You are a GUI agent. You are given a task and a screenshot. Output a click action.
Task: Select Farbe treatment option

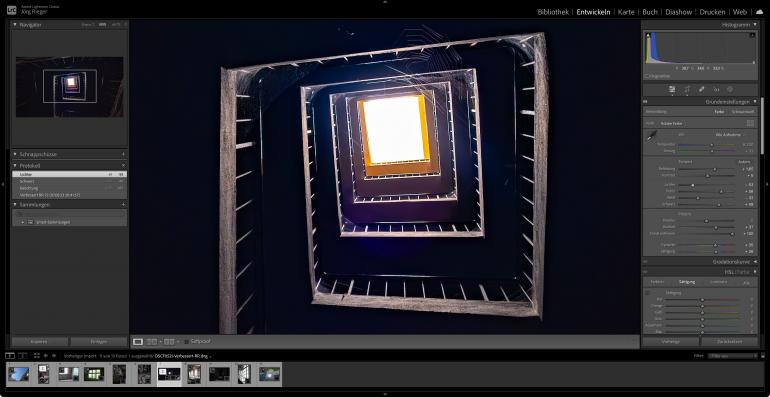pyautogui.click(x=719, y=112)
